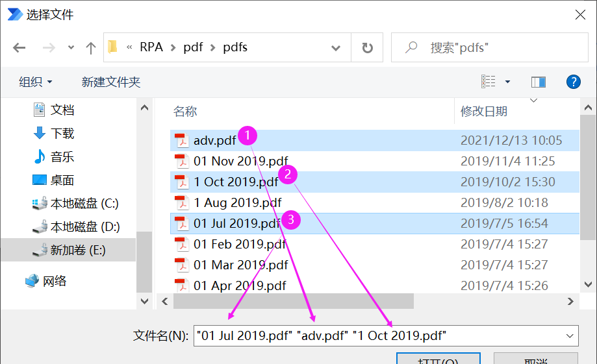Click the Back navigation arrow

click(x=19, y=48)
